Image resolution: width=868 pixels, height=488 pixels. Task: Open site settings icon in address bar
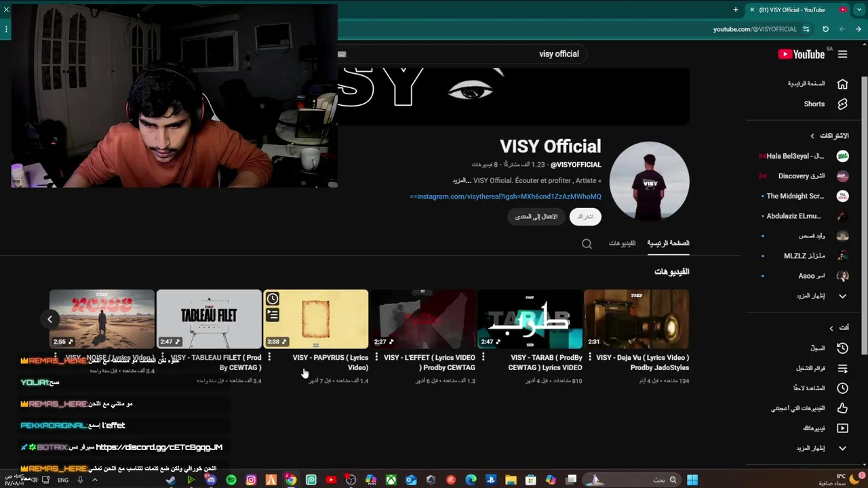click(806, 29)
